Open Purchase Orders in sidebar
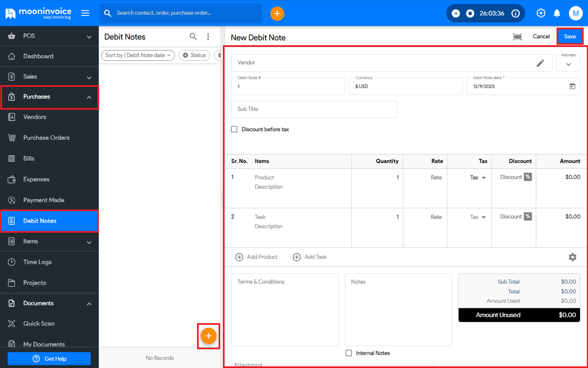The width and height of the screenshot is (588, 368). pos(46,138)
